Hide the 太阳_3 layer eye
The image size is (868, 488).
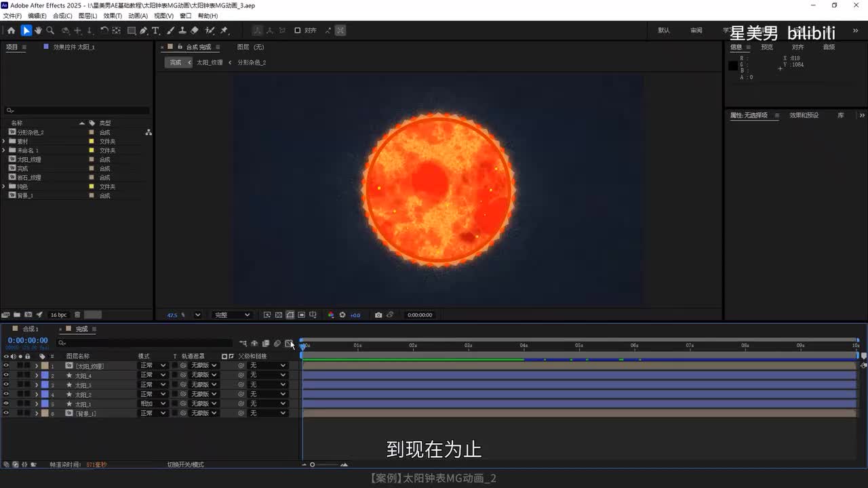click(x=6, y=385)
